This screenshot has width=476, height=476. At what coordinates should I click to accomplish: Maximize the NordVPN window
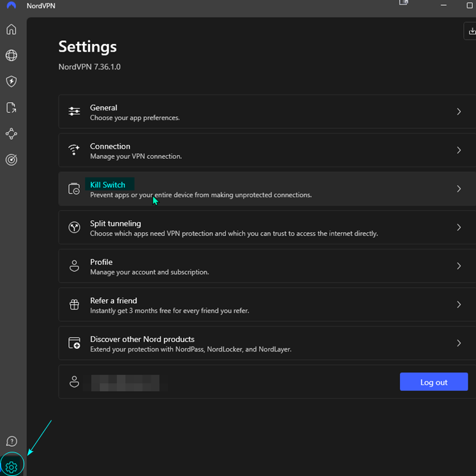[x=470, y=5]
